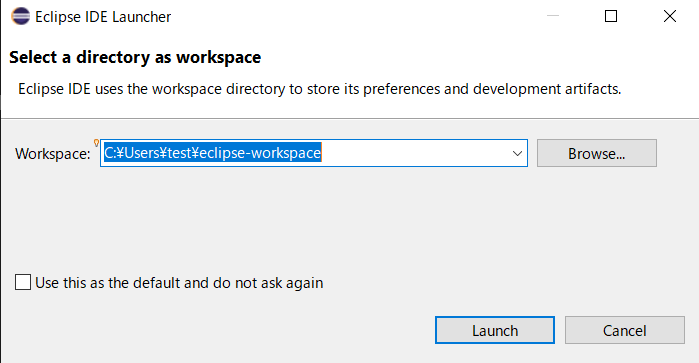Click the description about preferences and development artifacts
The image size is (699, 363).
(319, 89)
